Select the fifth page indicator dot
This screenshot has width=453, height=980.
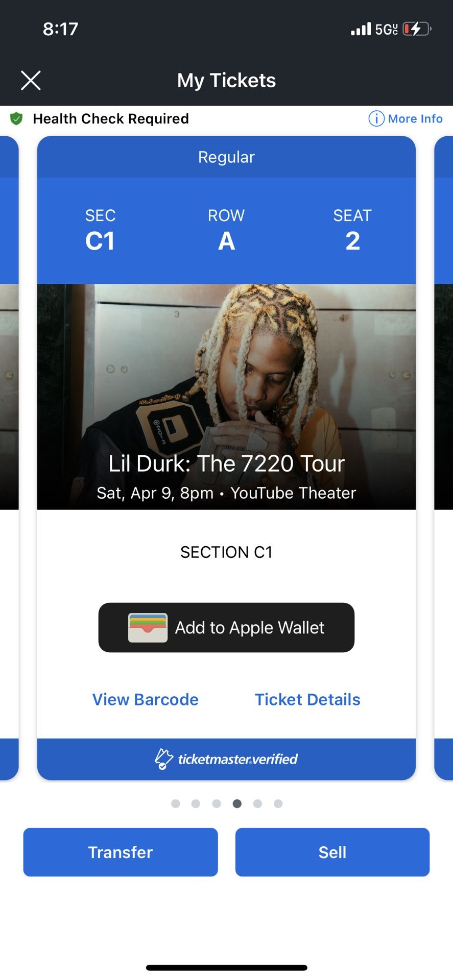[257, 803]
